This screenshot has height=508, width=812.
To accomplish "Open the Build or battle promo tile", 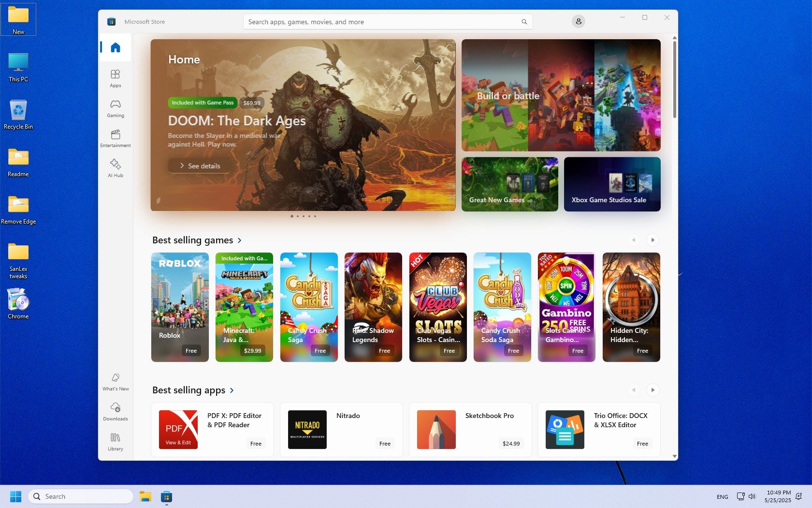I will 561,95.
